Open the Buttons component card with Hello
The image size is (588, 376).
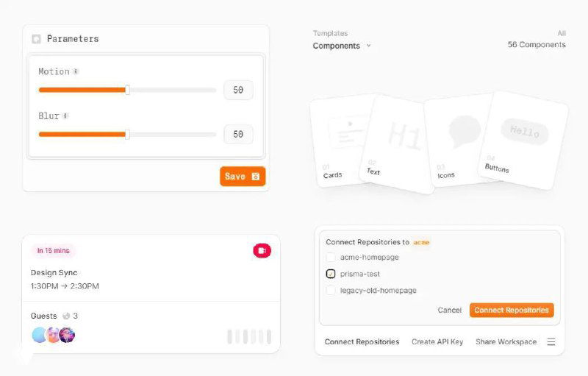click(x=523, y=140)
